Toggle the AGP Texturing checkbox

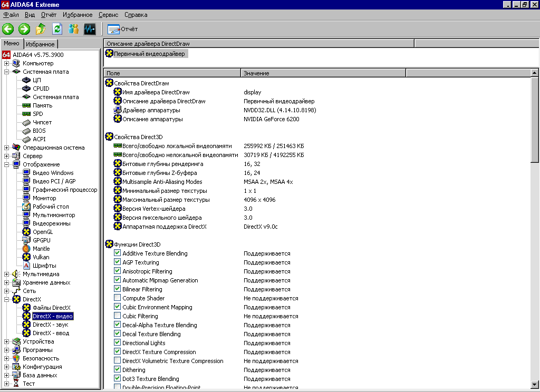[118, 262]
